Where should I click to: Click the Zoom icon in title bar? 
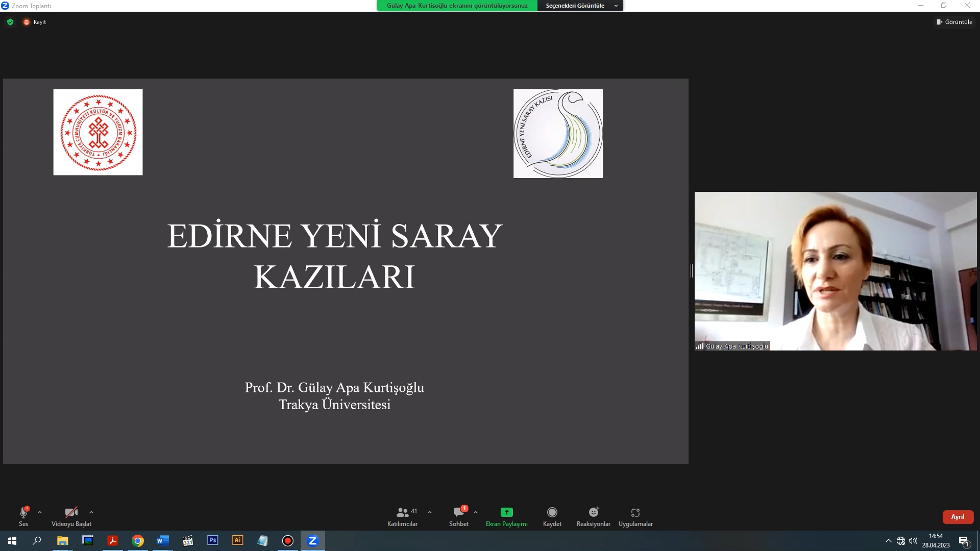[5, 6]
